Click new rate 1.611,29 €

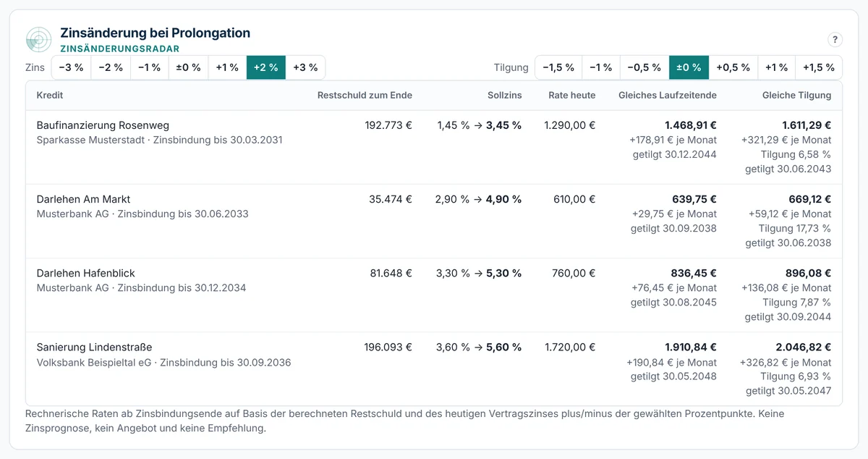coord(807,125)
